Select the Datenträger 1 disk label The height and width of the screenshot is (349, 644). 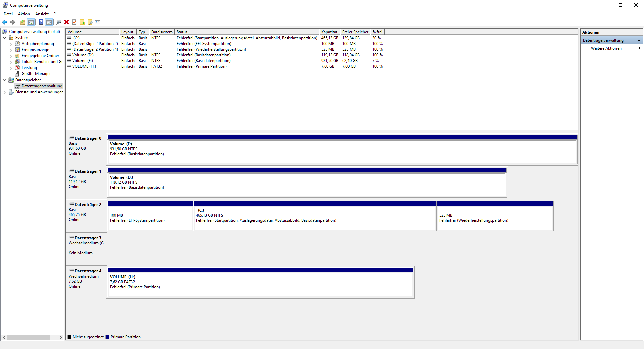(87, 183)
